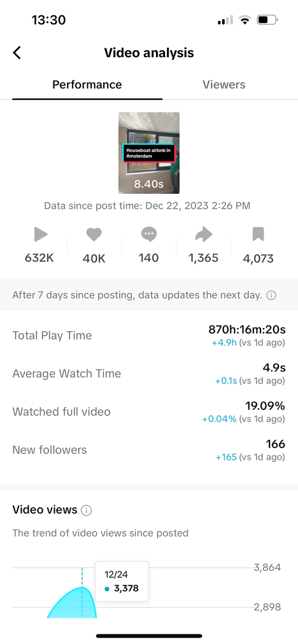Tap the comment bubble icon
The image size is (298, 644).
point(148,235)
